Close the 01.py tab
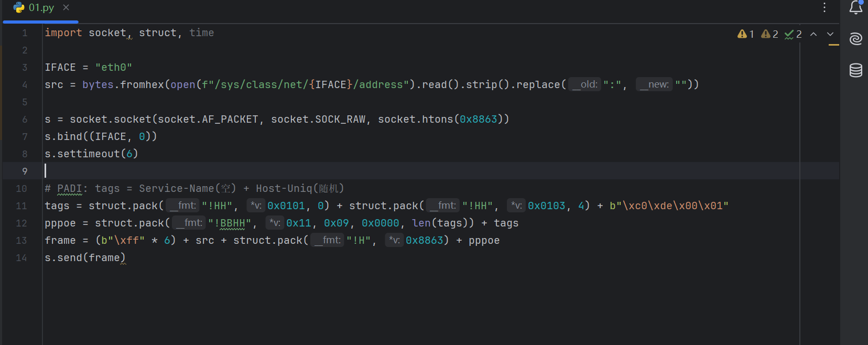This screenshot has width=868, height=345. point(66,7)
